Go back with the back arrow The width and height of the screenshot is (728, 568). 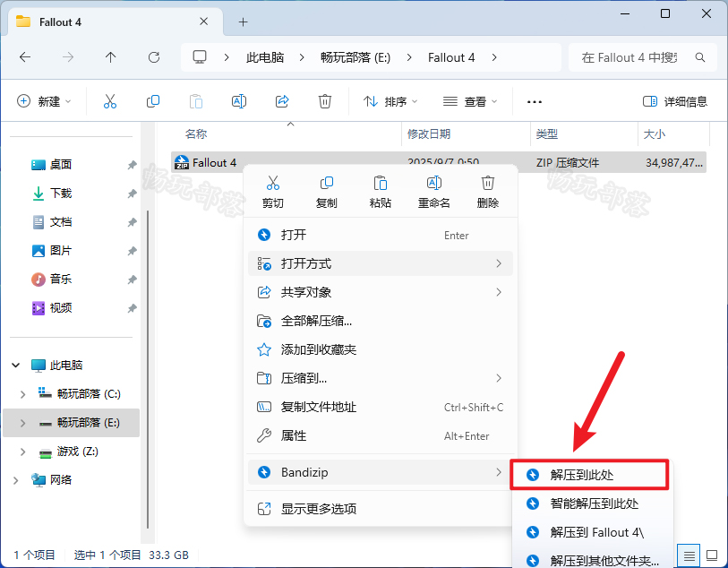[x=25, y=57]
